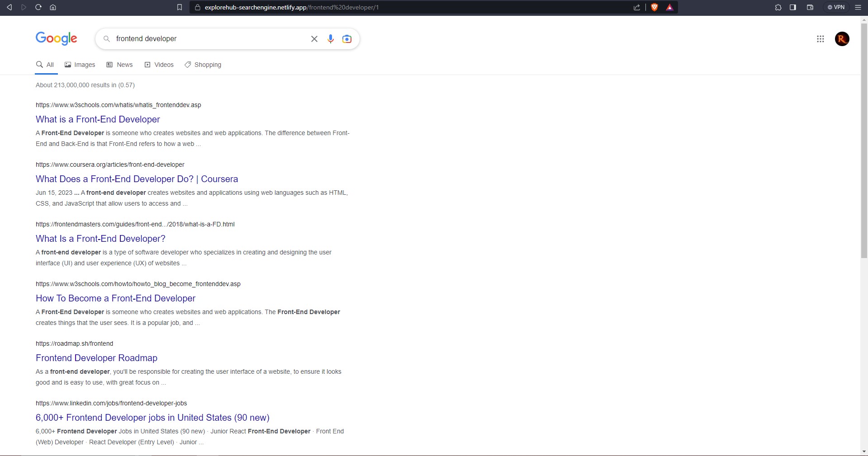Open 'How To Become a Front-End Developer'
The width and height of the screenshot is (868, 456).
(x=115, y=298)
